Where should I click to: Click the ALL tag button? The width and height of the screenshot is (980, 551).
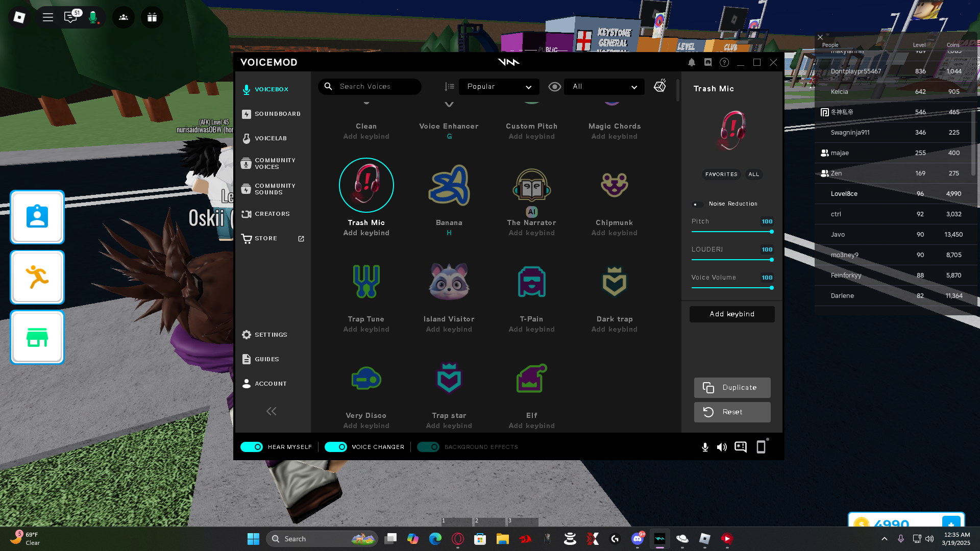point(754,174)
